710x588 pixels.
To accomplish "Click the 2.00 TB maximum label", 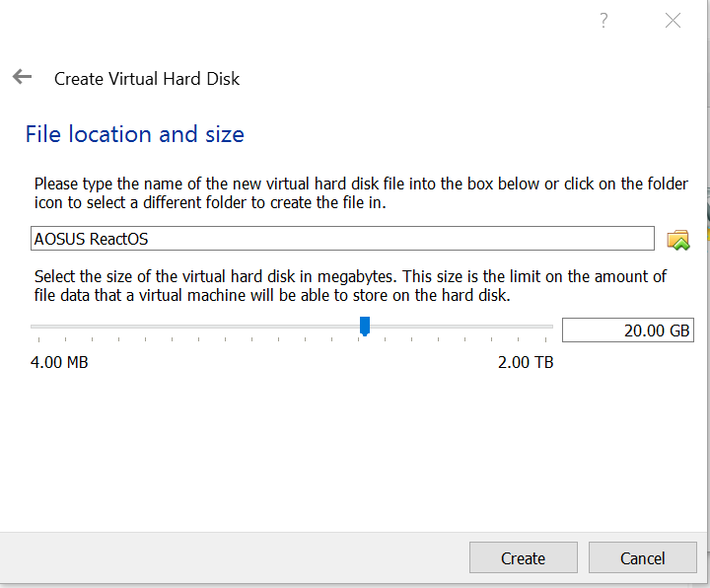I will point(526,362).
